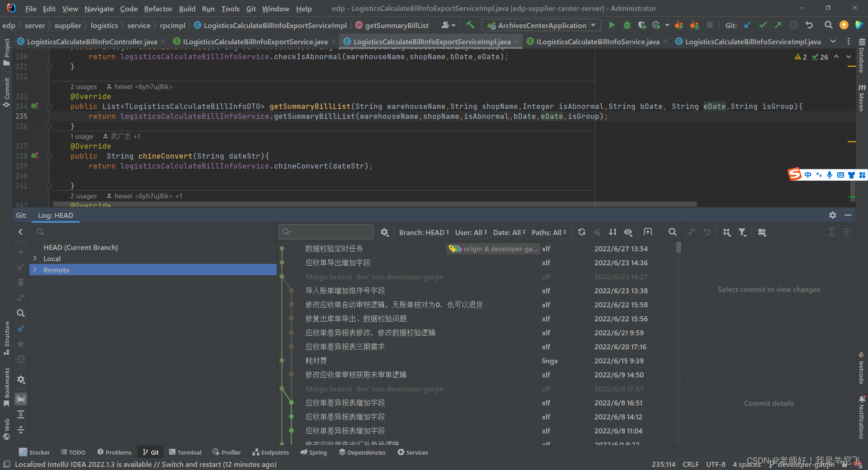Open the Notifications sidebar panel
The height and width of the screenshot is (470, 868).
pos(862,418)
